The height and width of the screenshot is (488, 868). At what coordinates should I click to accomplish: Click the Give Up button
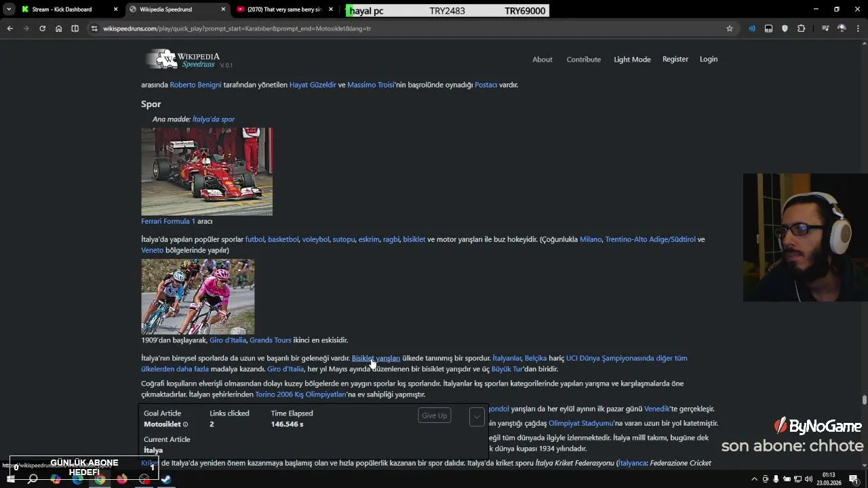tap(435, 415)
